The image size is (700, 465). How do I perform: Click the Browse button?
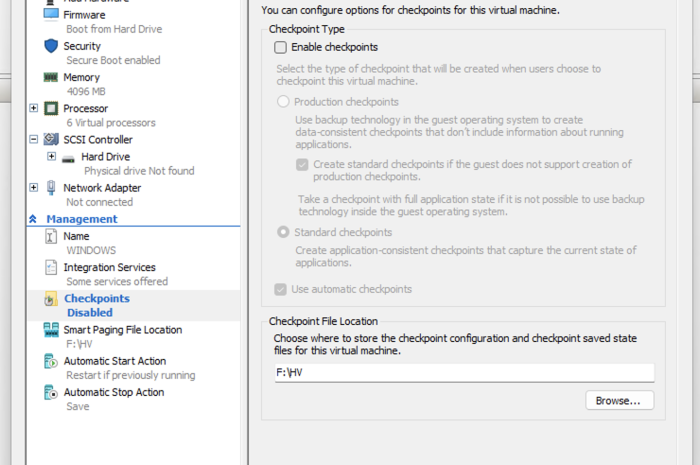point(619,400)
